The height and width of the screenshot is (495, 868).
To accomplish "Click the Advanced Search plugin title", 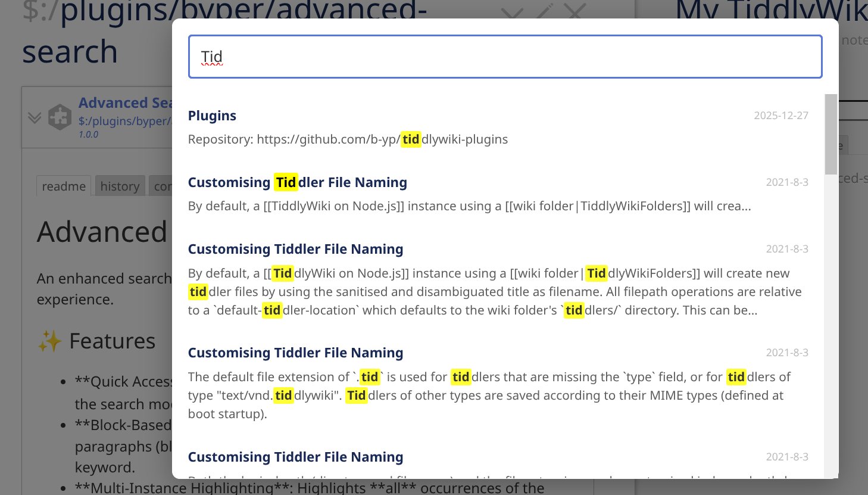I will click(x=125, y=102).
